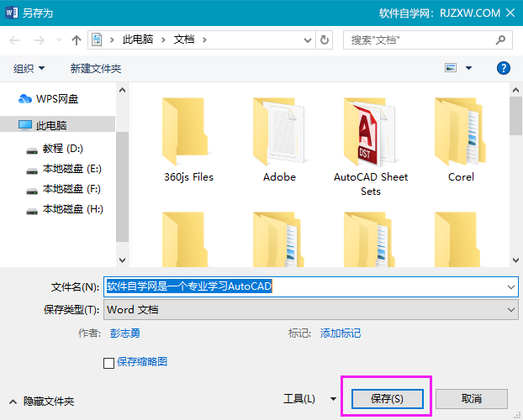Click the Forward navigation arrow

pos(40,40)
